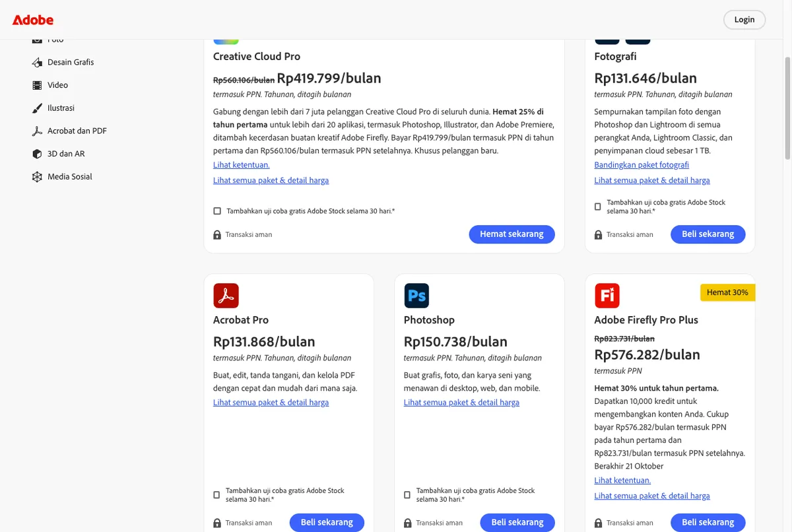This screenshot has width=792, height=532.
Task: Select the Video film icon in sidebar
Action: [37, 85]
